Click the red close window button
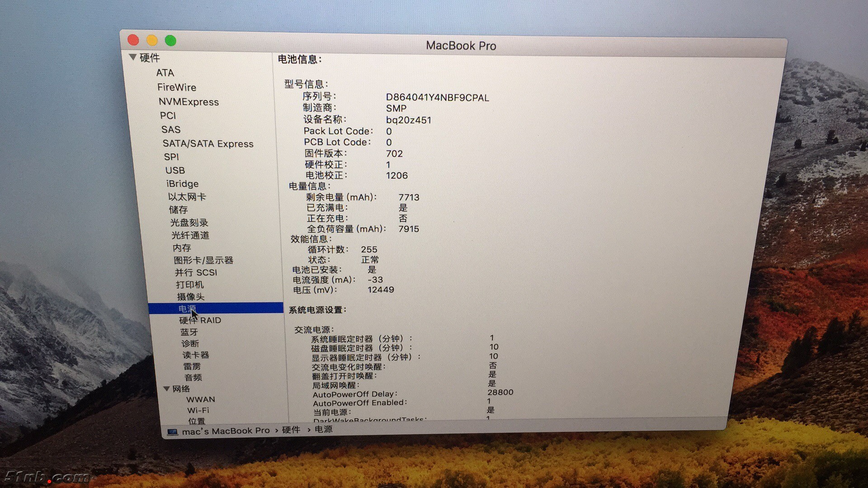The width and height of the screenshot is (868, 488). (x=133, y=40)
